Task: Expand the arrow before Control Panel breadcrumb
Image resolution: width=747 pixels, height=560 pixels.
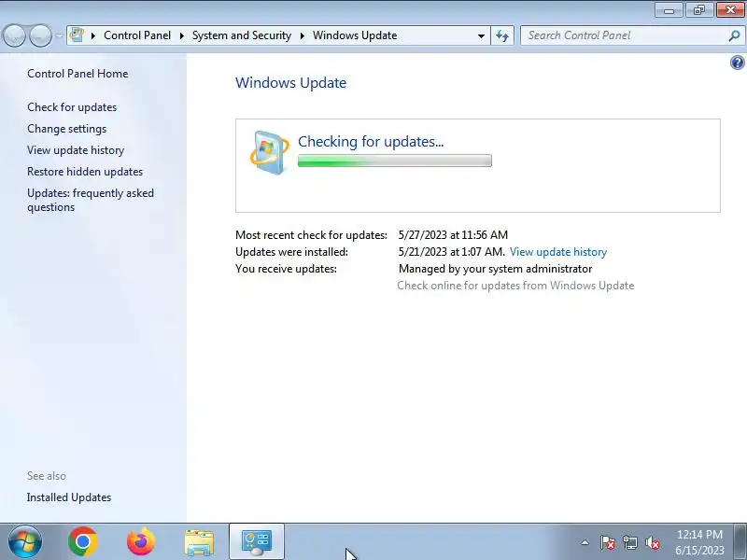Action: pyautogui.click(x=92, y=35)
